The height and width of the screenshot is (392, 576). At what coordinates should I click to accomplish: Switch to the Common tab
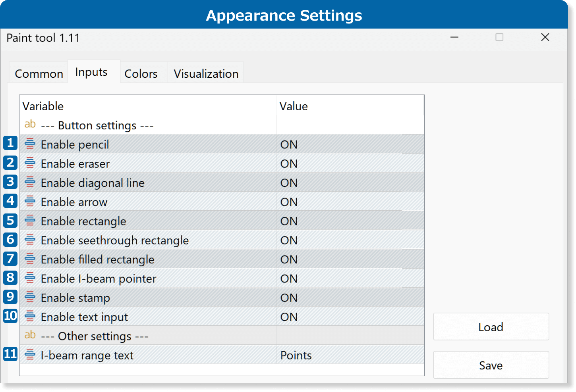point(39,74)
